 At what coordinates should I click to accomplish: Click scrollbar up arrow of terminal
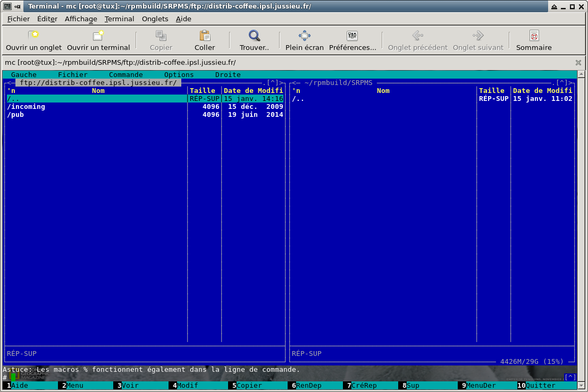coord(581,74)
